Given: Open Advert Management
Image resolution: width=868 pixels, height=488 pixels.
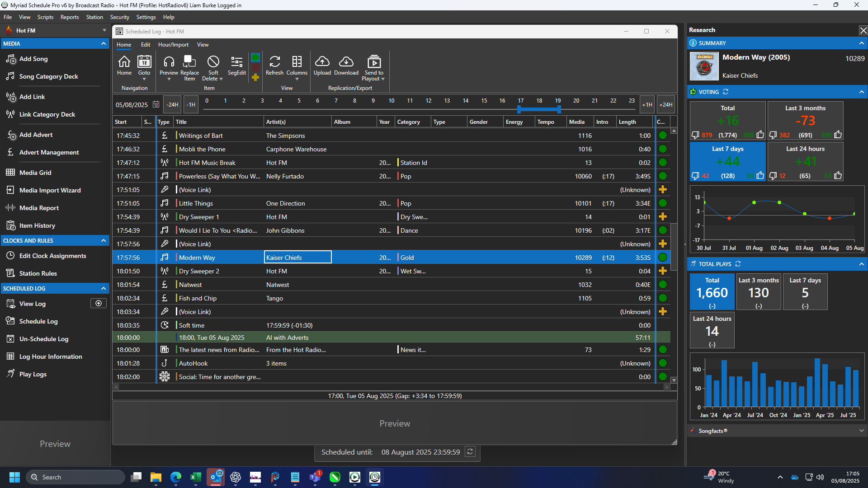Looking at the screenshot, I should pos(48,152).
